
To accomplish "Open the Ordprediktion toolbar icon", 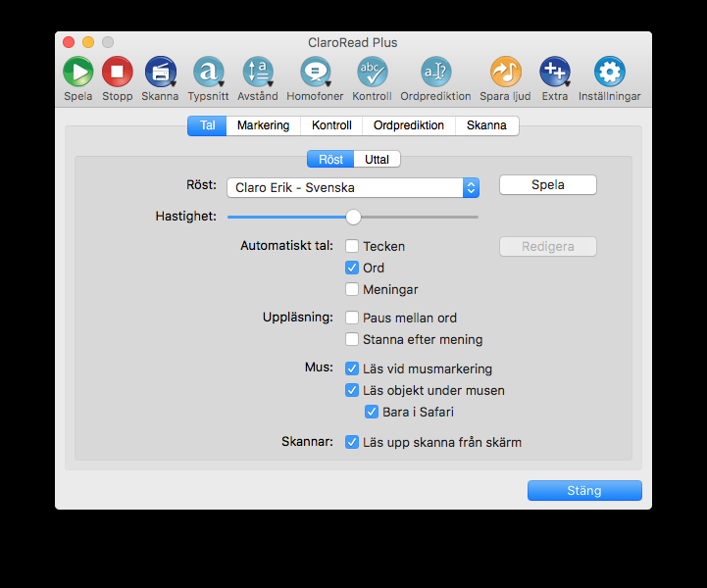I will 435,72.
